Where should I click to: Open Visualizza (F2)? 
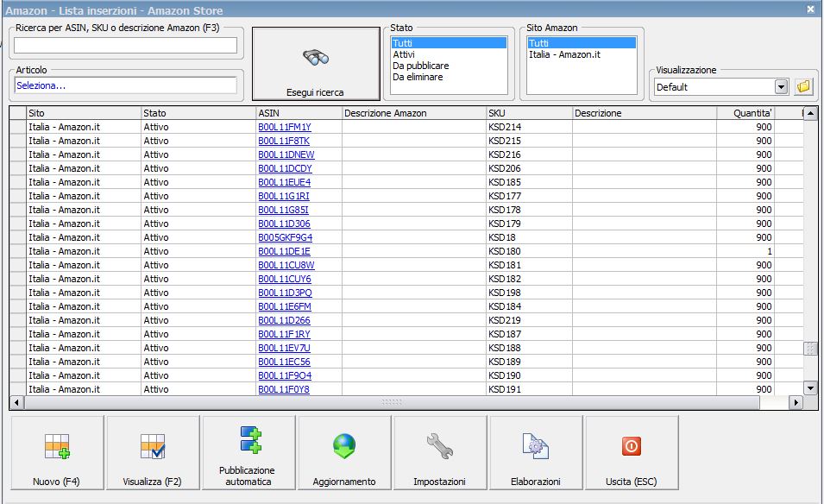click(153, 452)
